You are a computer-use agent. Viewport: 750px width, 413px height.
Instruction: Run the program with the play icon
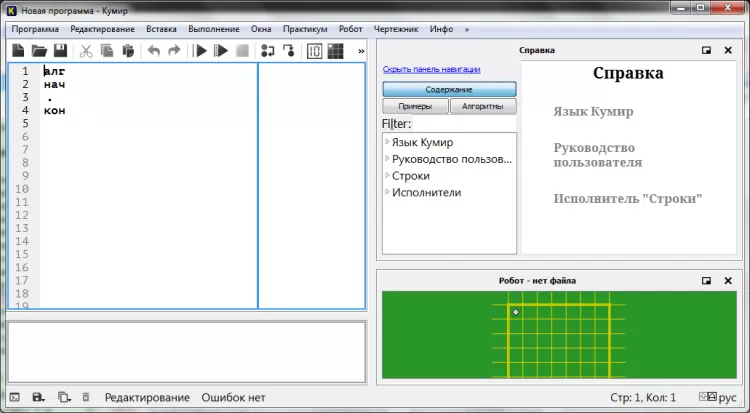click(200, 51)
